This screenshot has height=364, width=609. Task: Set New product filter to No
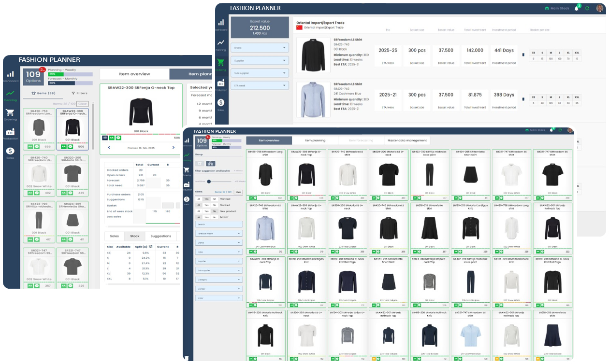(214, 211)
